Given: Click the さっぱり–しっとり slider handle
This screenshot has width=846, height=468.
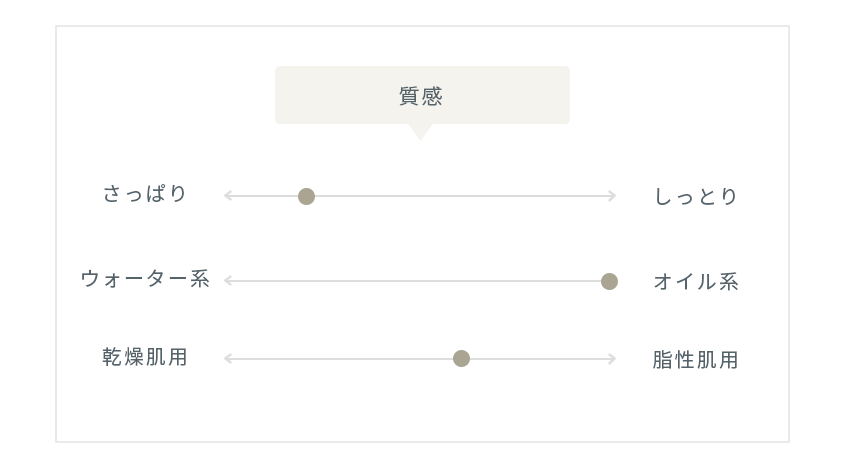Looking at the screenshot, I should (306, 196).
